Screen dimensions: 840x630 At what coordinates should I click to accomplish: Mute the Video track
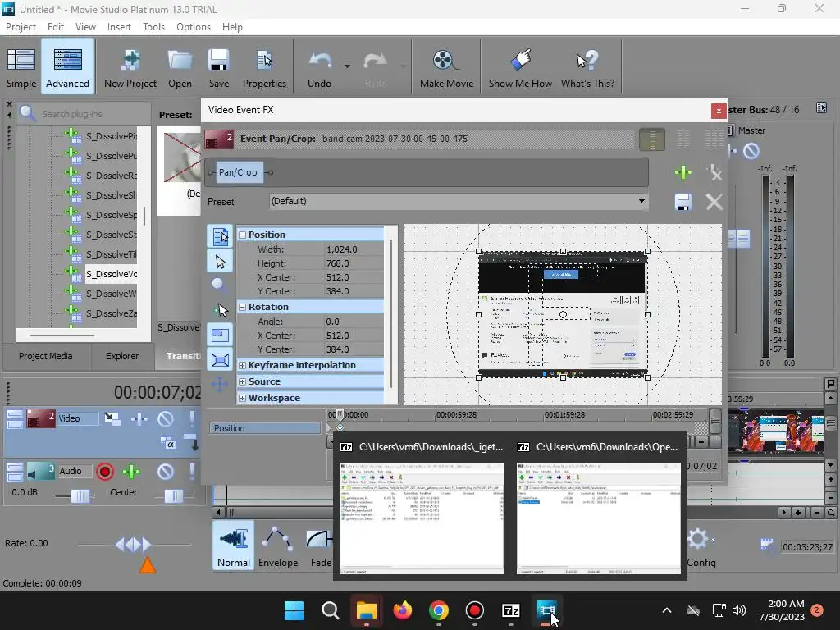coord(166,418)
